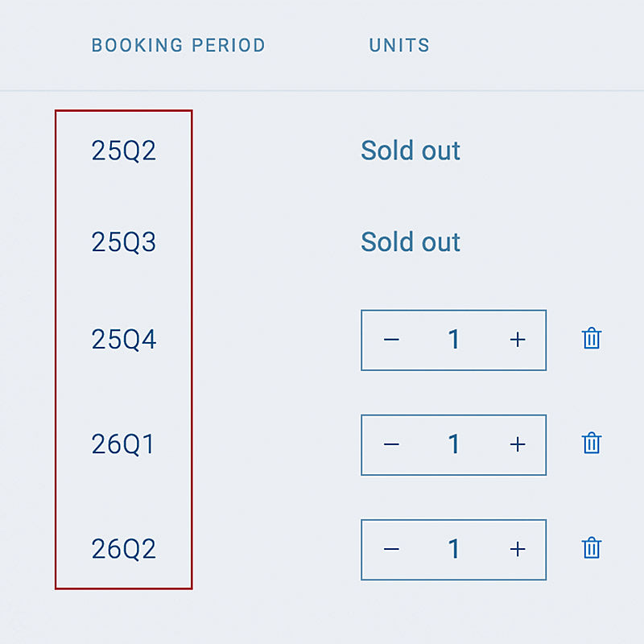Decrease units for 26Q2
The width and height of the screenshot is (644, 644).
[x=391, y=549]
